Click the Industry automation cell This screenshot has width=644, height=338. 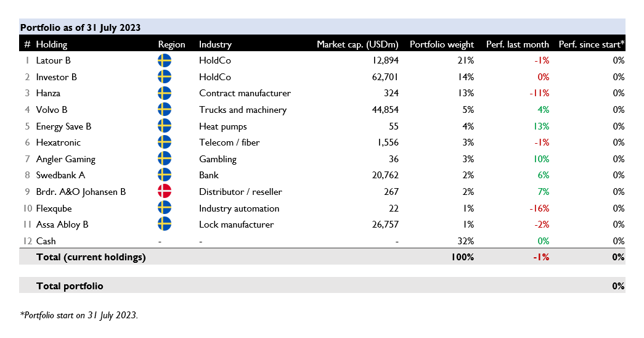[x=239, y=208]
